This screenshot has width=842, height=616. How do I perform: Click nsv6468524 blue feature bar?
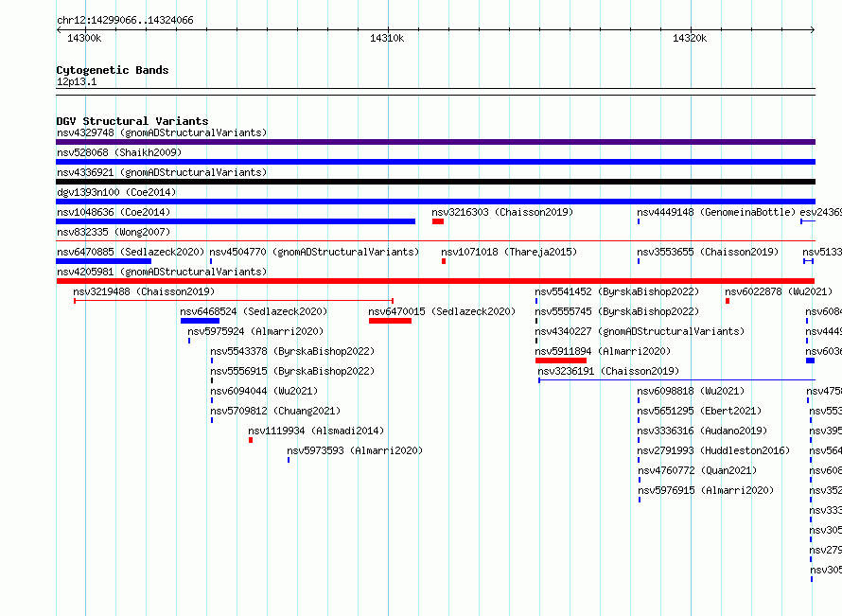200,321
